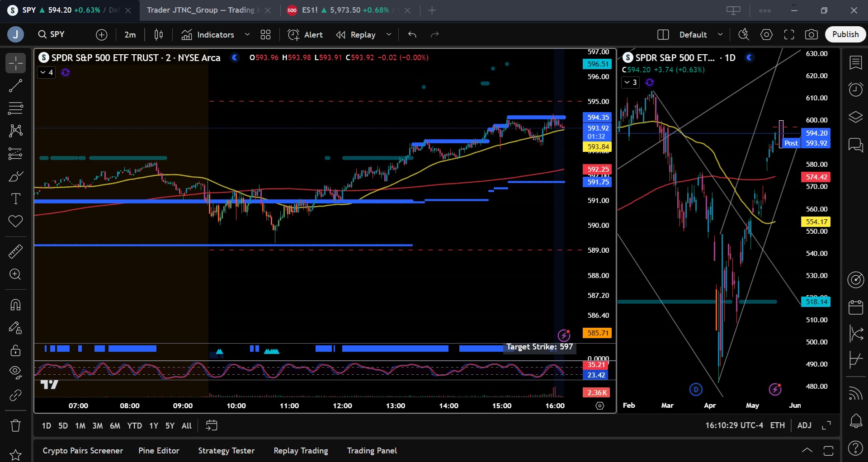Toggle ETH extended trading hours session
Viewport: 868px width, 462px height.
778,425
